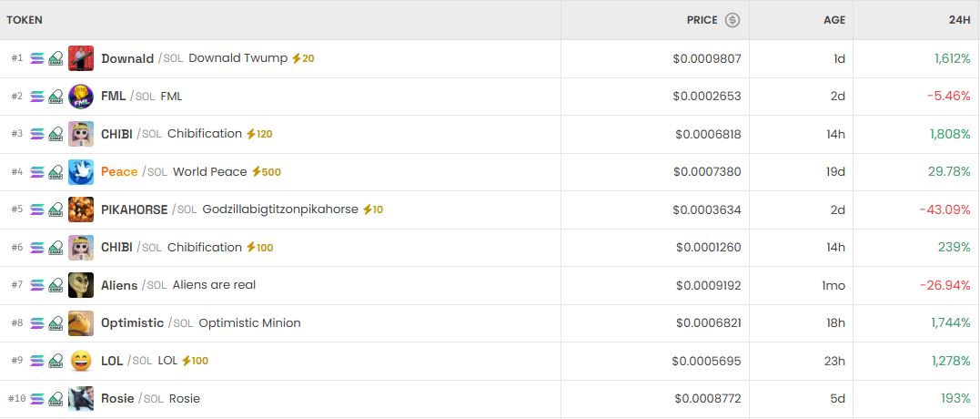The image size is (980, 419).
Task: Select the Optimistic Minion price $0.0006821
Action: pyautogui.click(x=708, y=323)
